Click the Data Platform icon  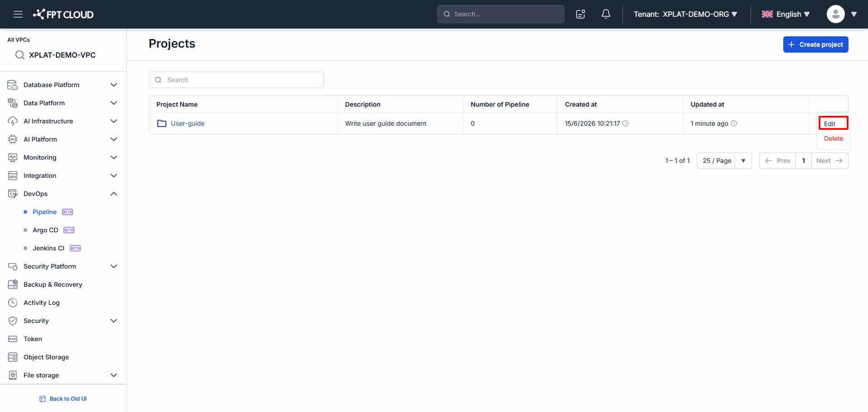[x=13, y=103]
